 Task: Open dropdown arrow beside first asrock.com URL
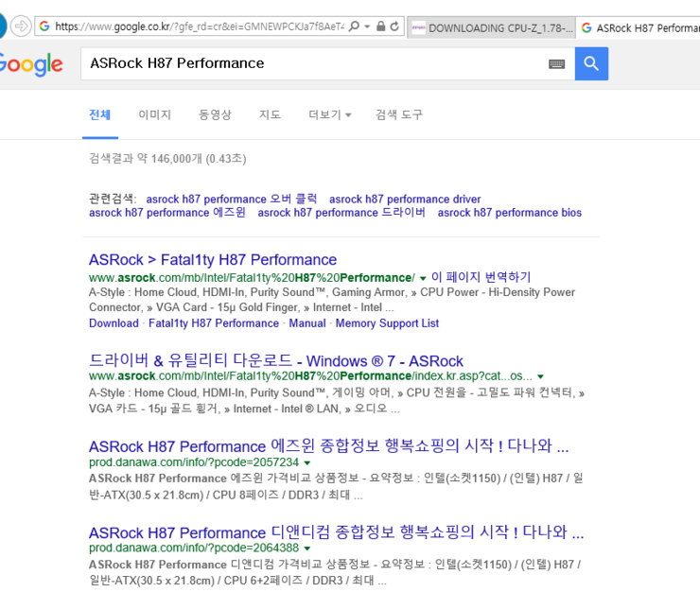pyautogui.click(x=423, y=278)
